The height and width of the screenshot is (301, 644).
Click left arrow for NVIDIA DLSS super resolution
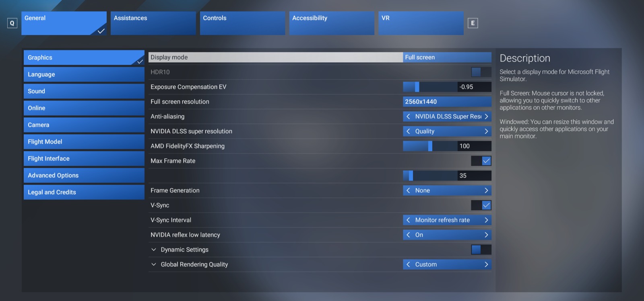click(408, 131)
